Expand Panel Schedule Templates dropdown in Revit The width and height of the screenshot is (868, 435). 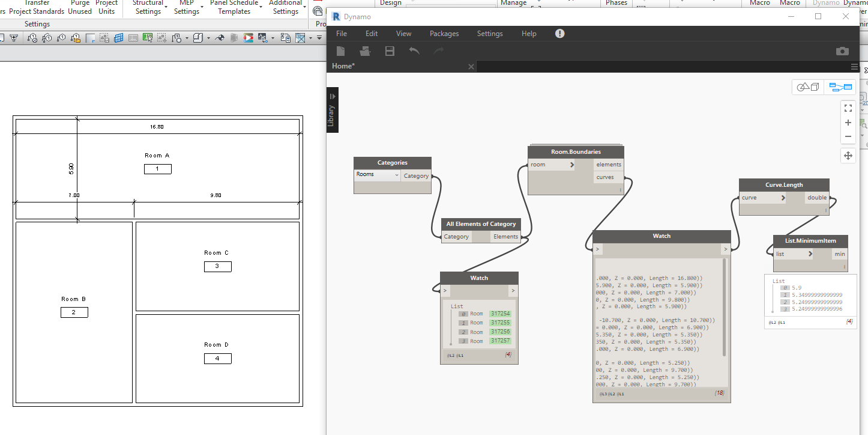[x=261, y=6]
